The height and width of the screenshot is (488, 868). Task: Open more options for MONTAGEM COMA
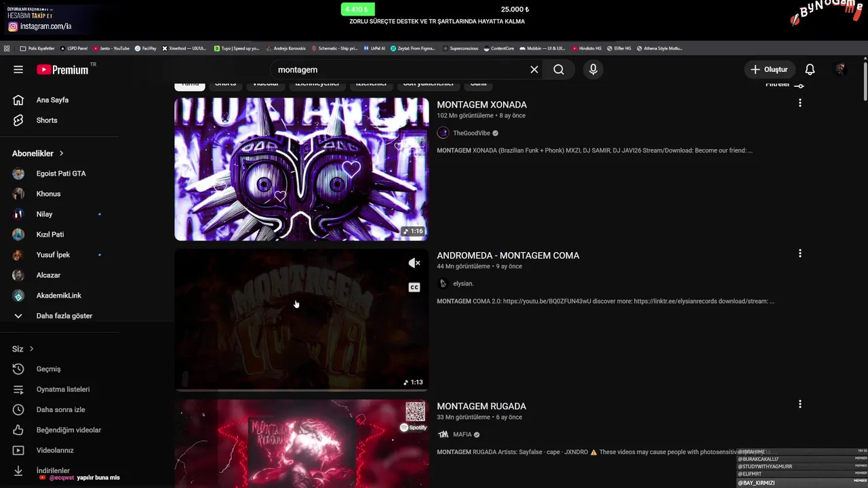coord(800,253)
